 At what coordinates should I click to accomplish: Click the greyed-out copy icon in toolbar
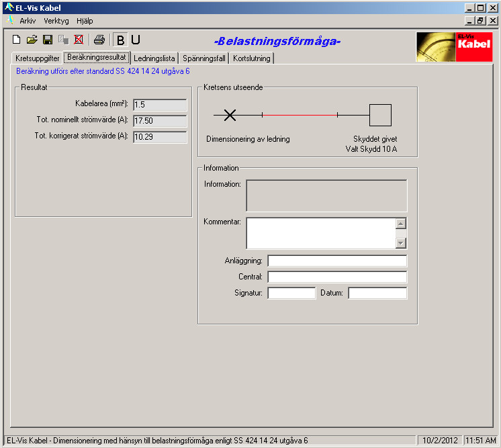tap(63, 40)
